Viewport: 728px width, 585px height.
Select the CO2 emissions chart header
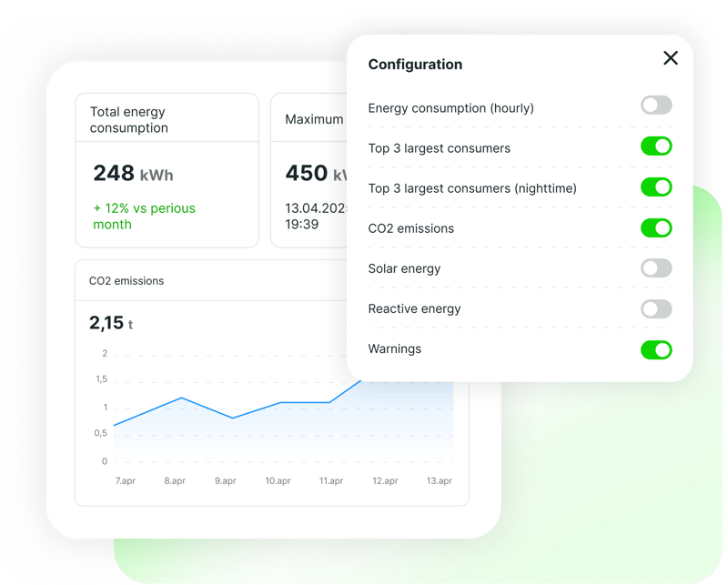[126, 281]
